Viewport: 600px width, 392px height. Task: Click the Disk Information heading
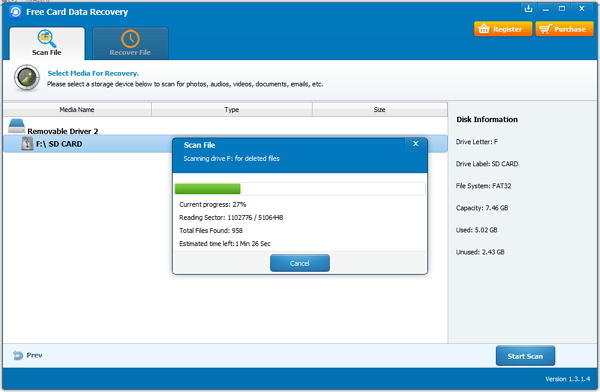click(487, 119)
